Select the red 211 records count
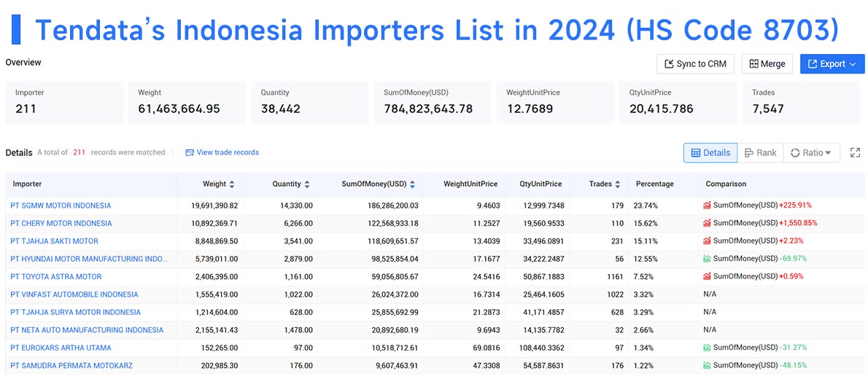This screenshot has height=379, width=868. (x=80, y=152)
